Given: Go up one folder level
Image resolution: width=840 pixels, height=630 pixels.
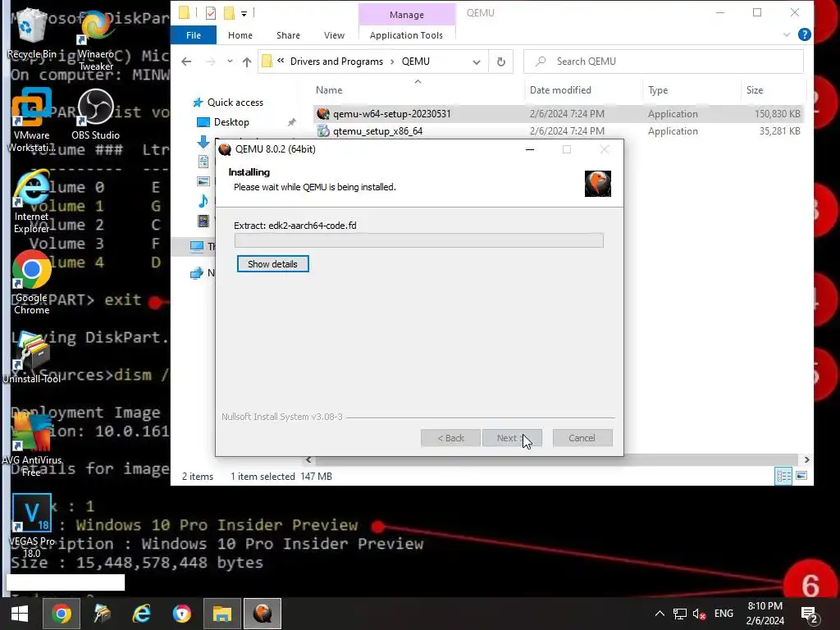Looking at the screenshot, I should 246,62.
